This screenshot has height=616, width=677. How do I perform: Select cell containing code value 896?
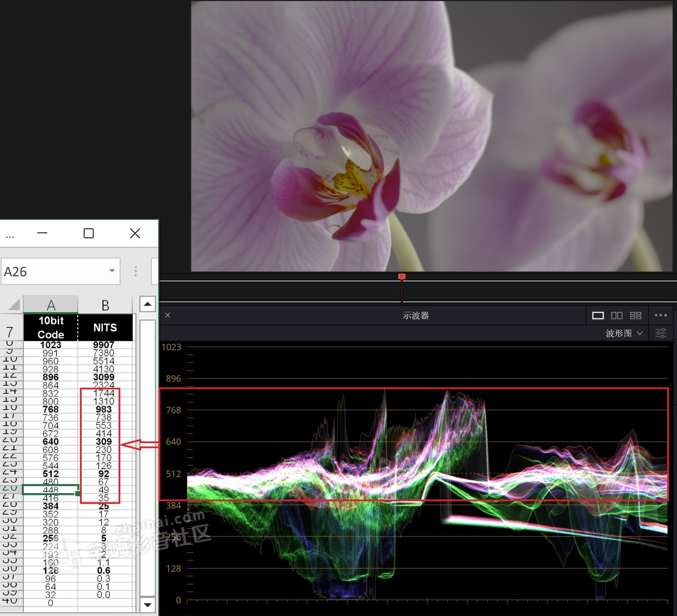tap(51, 377)
